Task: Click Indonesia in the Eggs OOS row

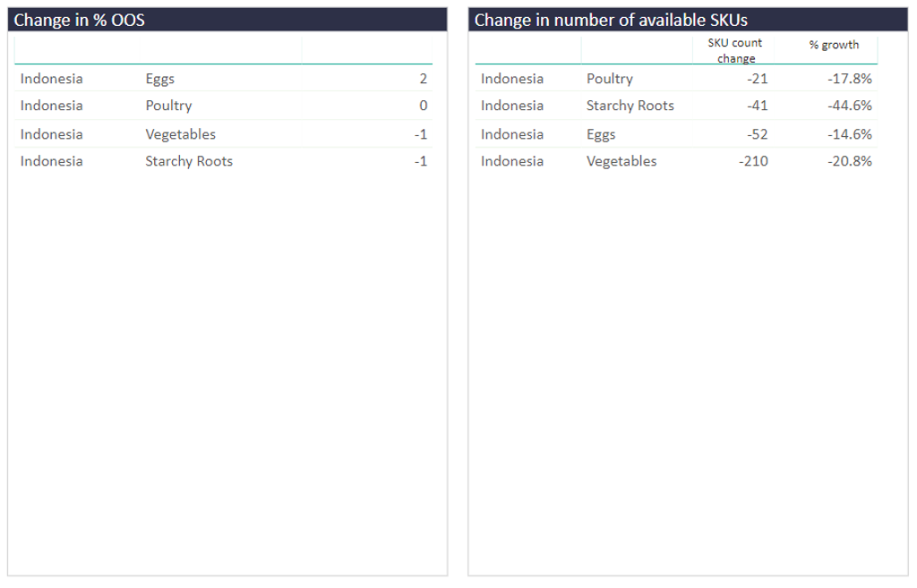Action: (51, 79)
